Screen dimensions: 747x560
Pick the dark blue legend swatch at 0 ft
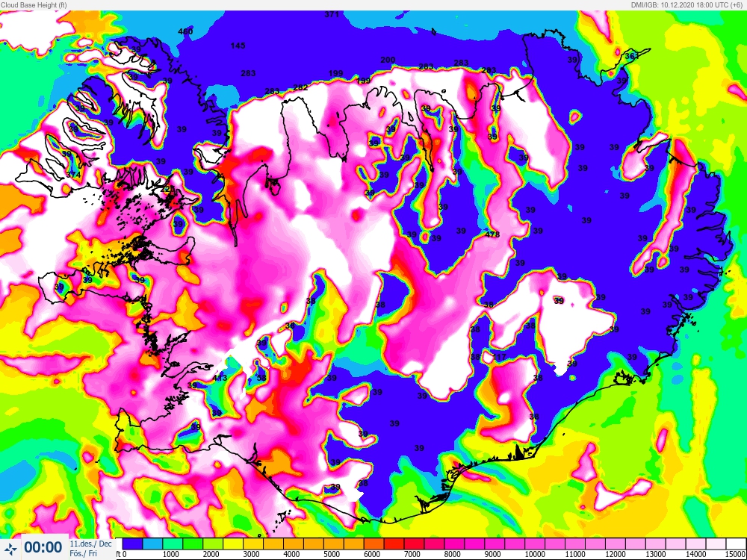click(x=132, y=544)
